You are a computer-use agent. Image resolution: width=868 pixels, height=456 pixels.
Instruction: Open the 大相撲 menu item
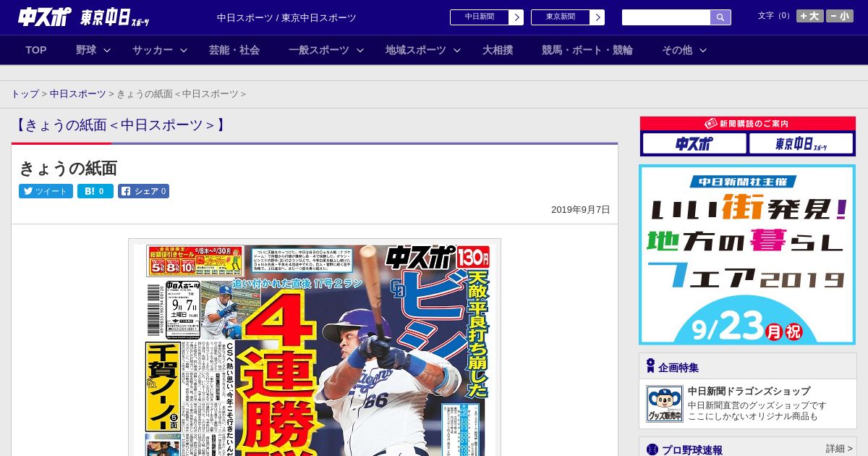tap(498, 50)
